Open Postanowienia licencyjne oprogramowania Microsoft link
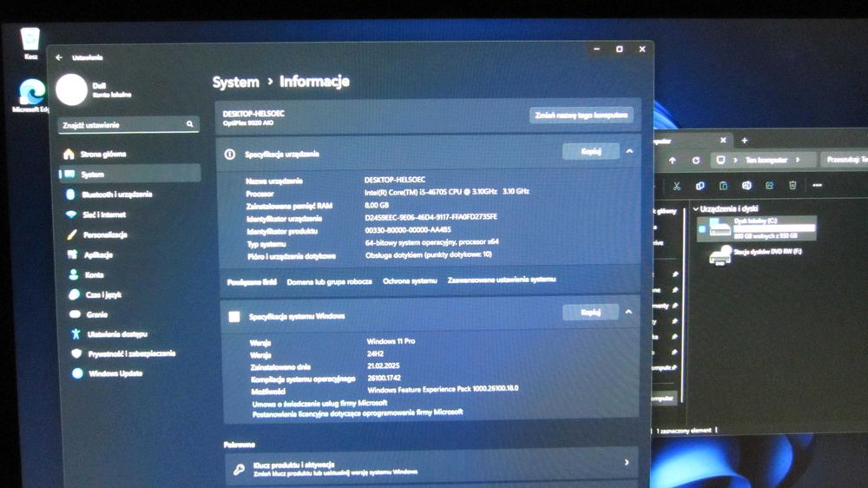This screenshot has height=488, width=868. coord(358,412)
